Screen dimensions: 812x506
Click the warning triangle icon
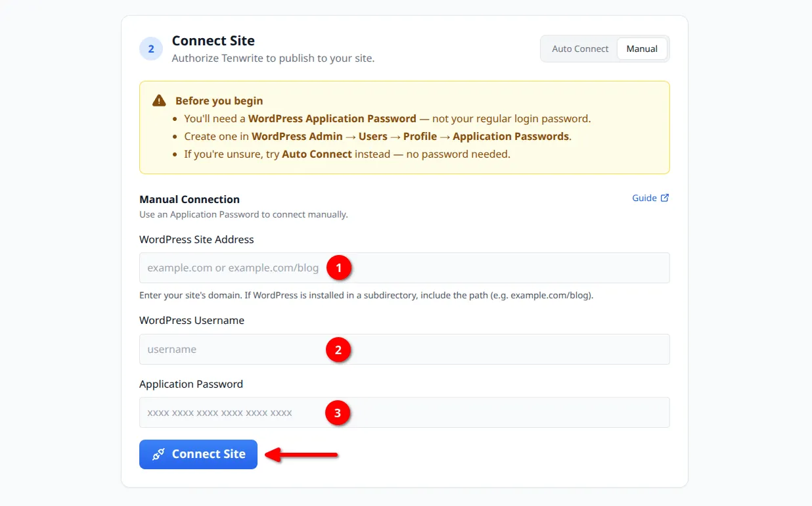[x=158, y=100]
